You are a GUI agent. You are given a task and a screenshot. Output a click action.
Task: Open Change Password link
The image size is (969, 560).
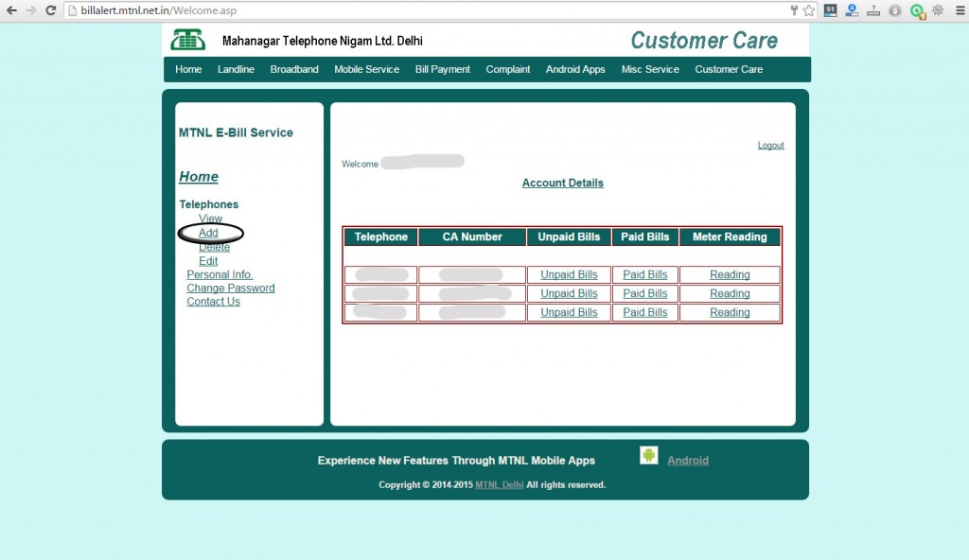click(231, 288)
